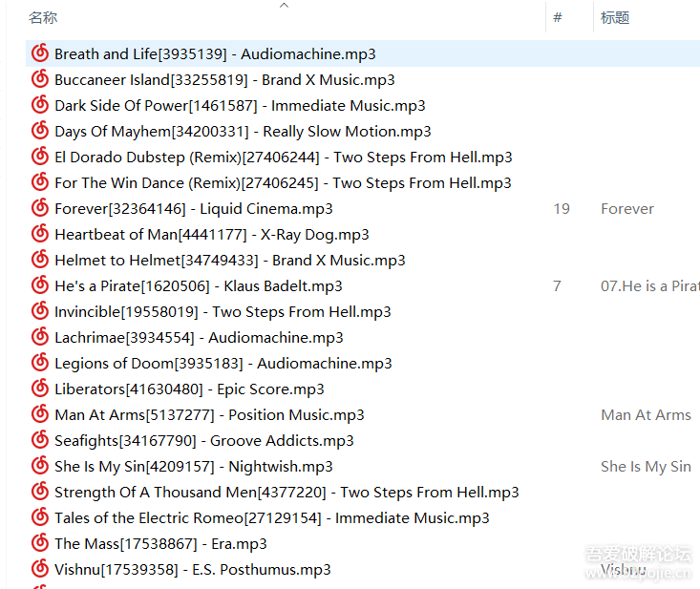Click Heartbeat of Man file icon
This screenshot has width=700, height=589.
[40, 233]
